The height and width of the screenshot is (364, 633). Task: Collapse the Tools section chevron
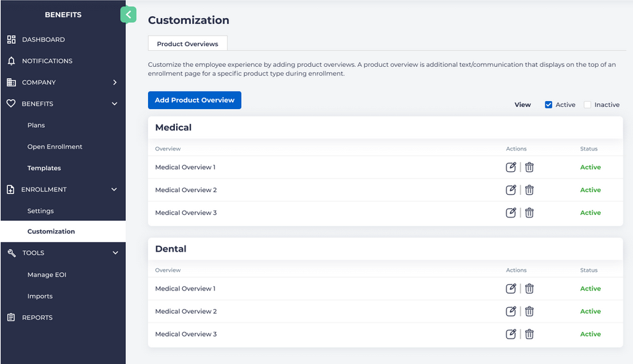coord(115,253)
